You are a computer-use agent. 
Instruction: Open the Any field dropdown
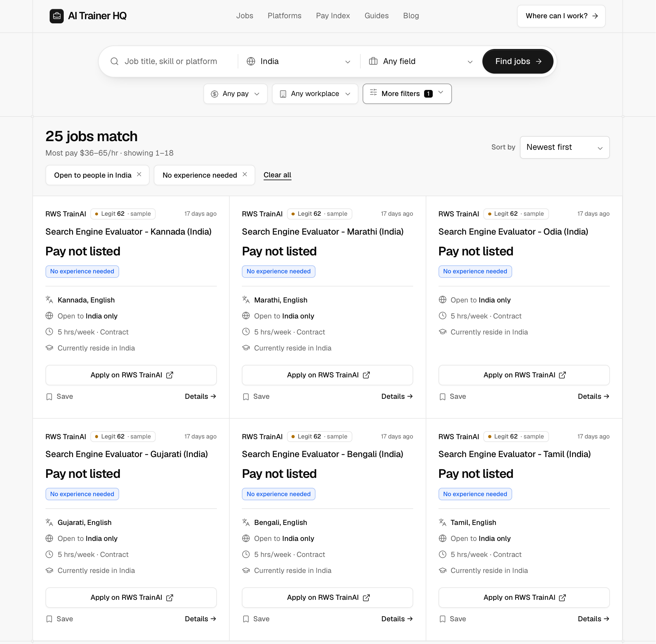point(421,61)
